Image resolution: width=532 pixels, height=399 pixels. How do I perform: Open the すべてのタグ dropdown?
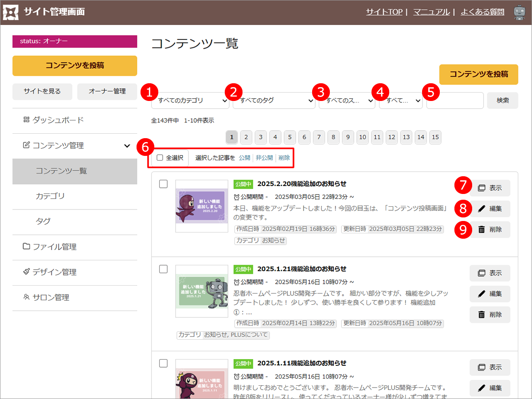[274, 101]
